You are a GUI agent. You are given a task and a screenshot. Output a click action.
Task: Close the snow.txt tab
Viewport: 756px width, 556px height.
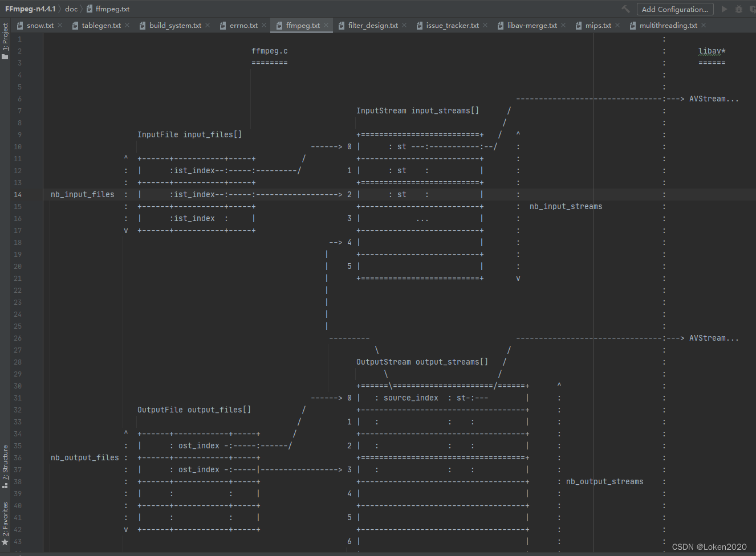(60, 25)
